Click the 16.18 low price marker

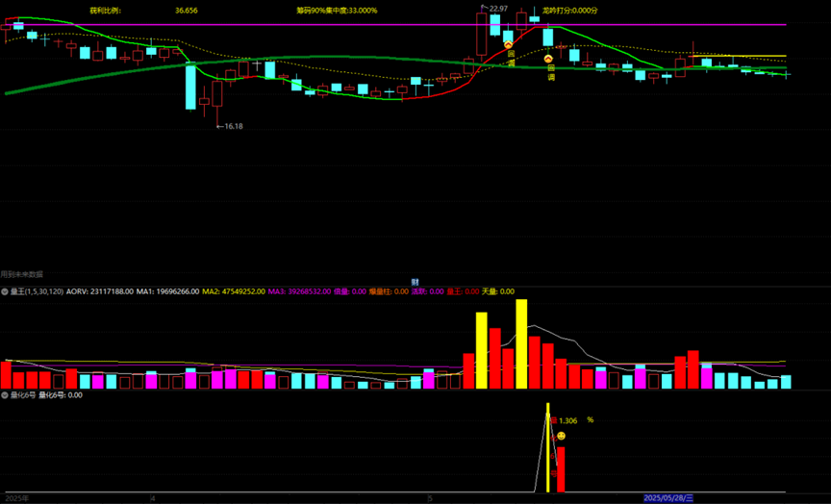click(233, 126)
